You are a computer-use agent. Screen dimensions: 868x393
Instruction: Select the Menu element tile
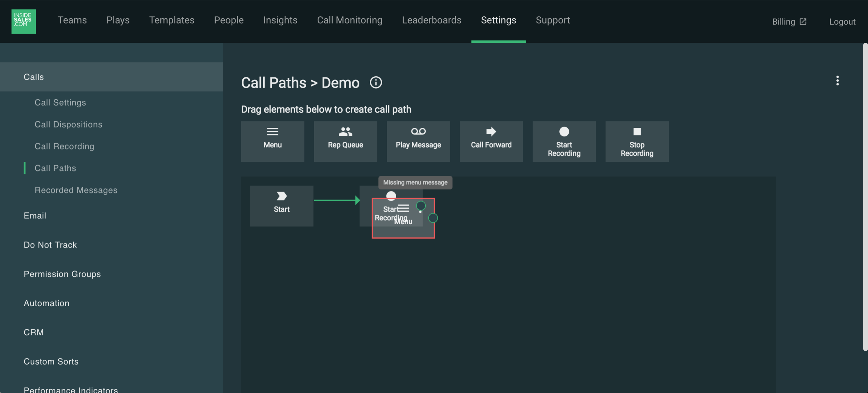[x=273, y=141]
